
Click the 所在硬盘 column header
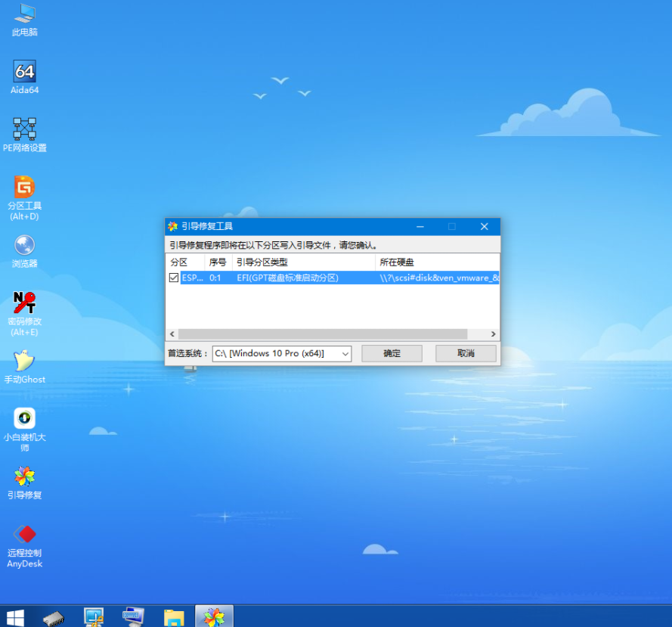[437, 262]
